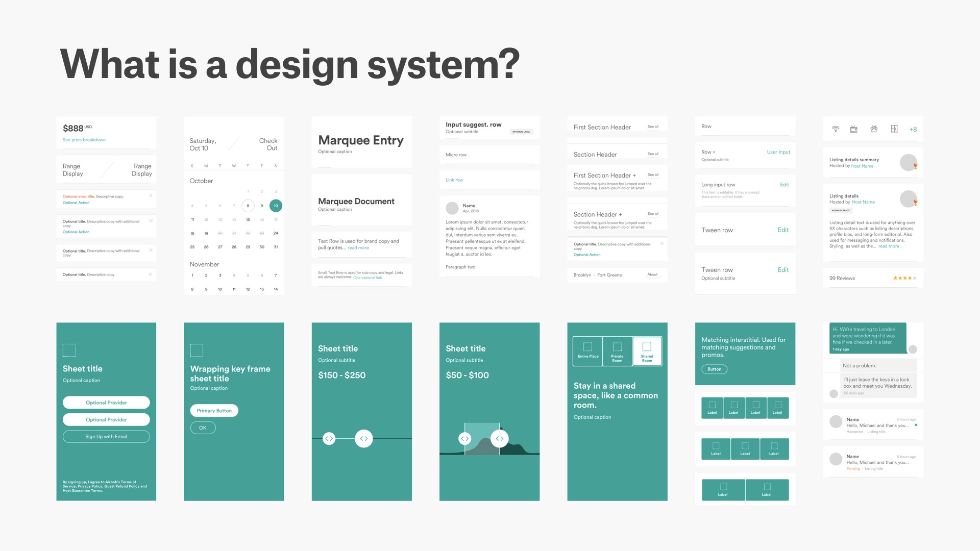Open the +8 more amenities indicator
Image resolution: width=980 pixels, height=551 pixels.
click(x=913, y=130)
